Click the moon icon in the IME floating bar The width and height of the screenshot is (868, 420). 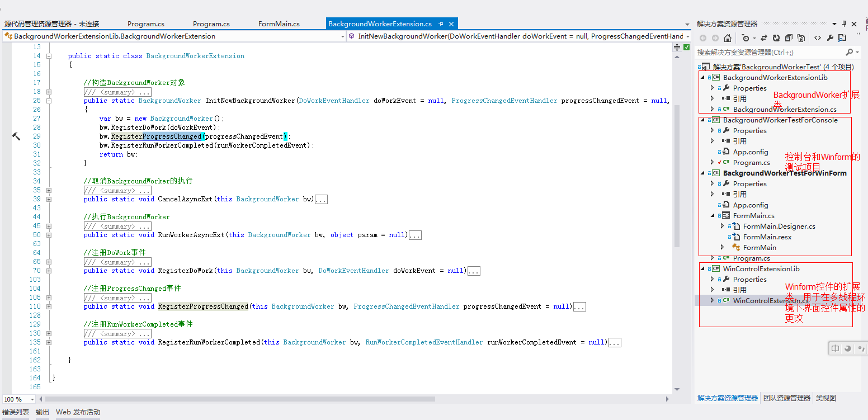(848, 348)
